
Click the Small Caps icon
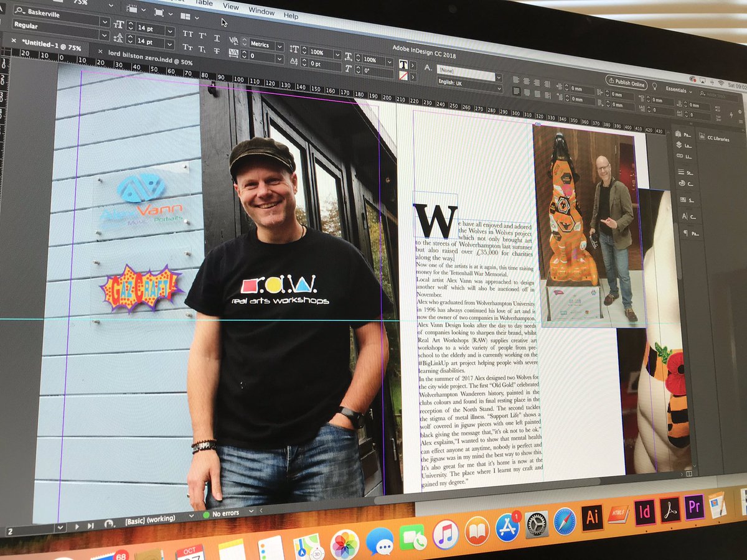(x=187, y=47)
